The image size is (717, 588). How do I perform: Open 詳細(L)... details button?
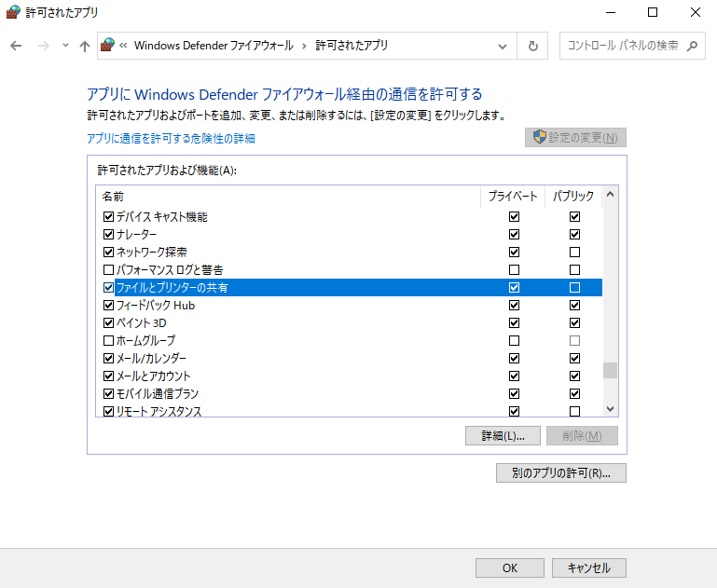click(x=503, y=436)
